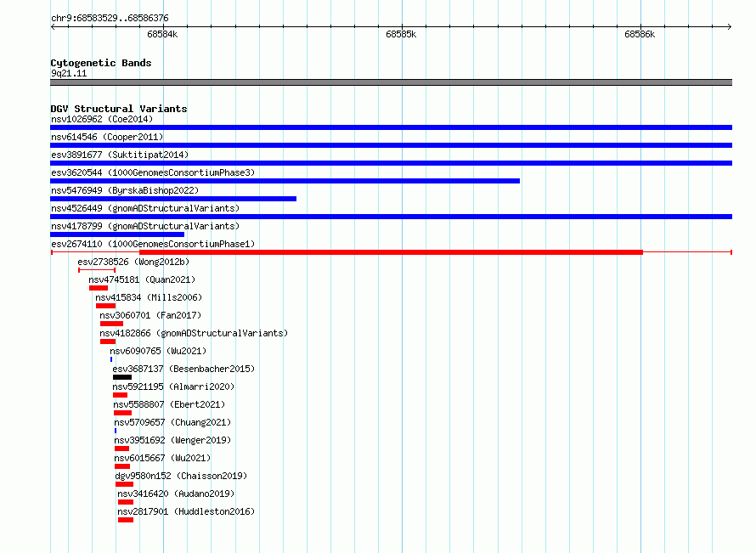The image size is (756, 553).
Task: Open esv3620544 (1000GenomesConsortiumPhase3) label
Action: point(153,172)
